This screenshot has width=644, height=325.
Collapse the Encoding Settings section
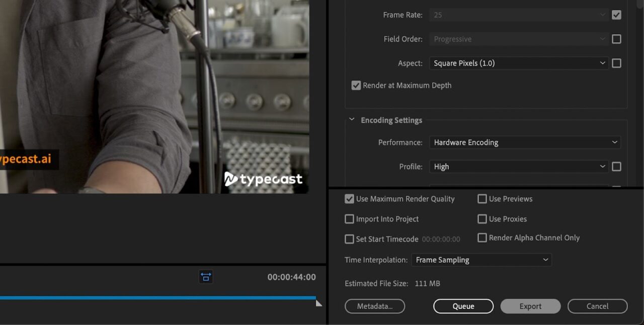[351, 119]
